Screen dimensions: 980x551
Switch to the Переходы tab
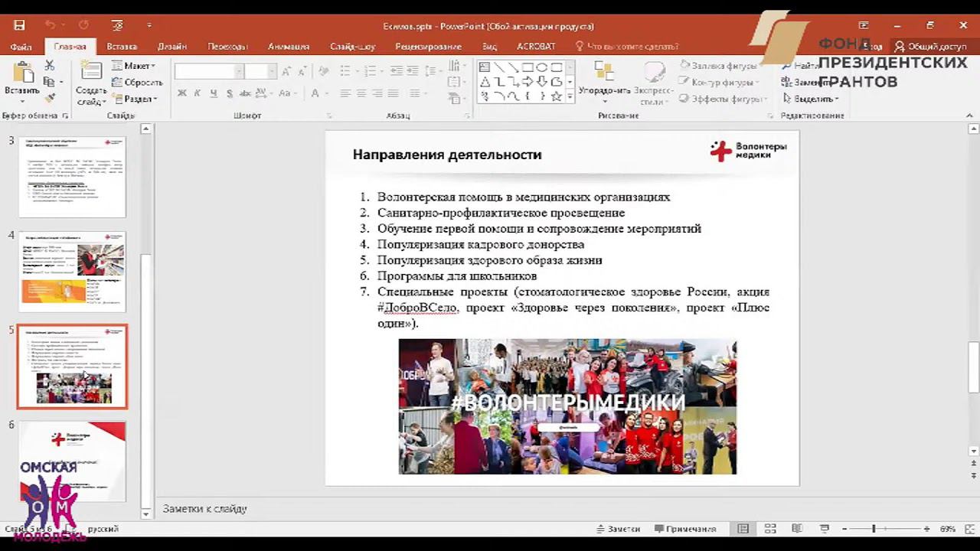pos(227,47)
